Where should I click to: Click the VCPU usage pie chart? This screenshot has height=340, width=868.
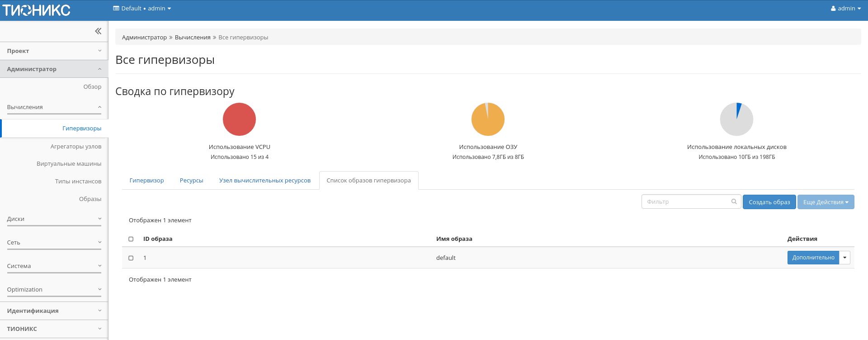click(239, 120)
